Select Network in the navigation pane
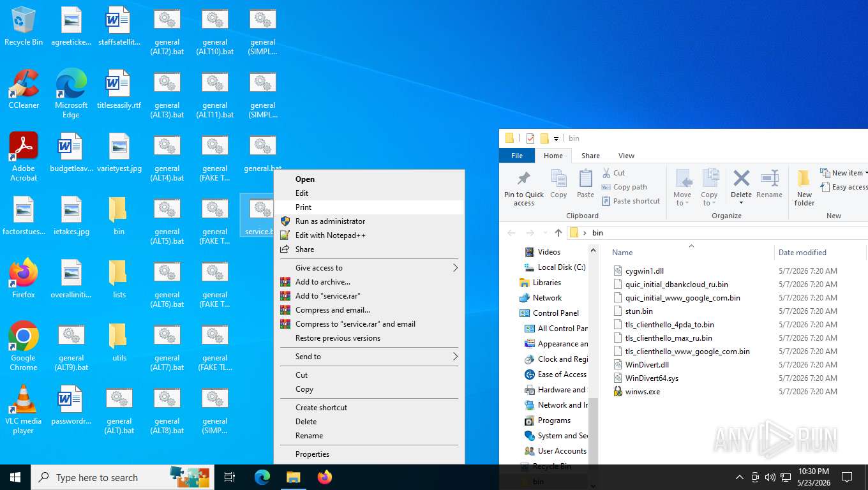Image resolution: width=868 pixels, height=490 pixels. [x=541, y=298]
